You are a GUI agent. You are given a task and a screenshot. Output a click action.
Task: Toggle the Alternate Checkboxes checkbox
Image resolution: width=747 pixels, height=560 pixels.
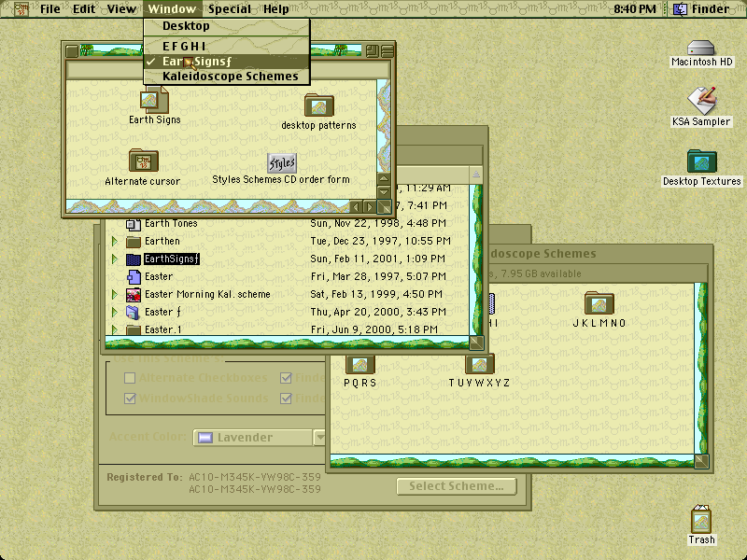click(130, 378)
